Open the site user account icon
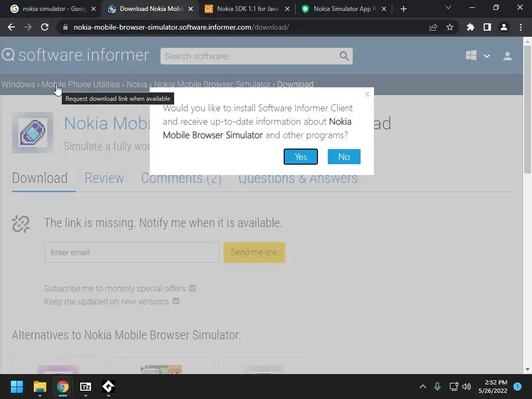The height and width of the screenshot is (399, 532). coord(507,56)
